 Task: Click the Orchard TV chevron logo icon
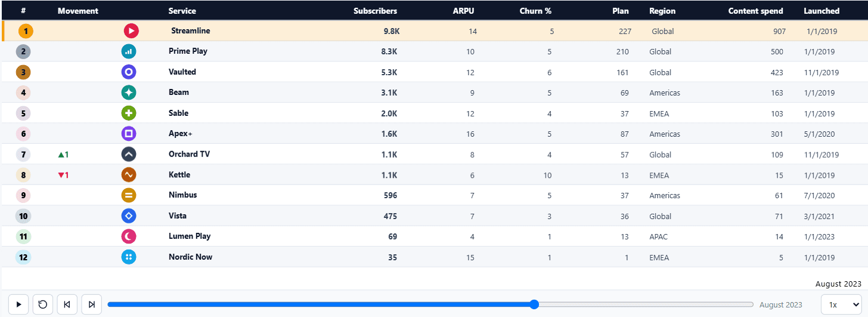(x=129, y=155)
